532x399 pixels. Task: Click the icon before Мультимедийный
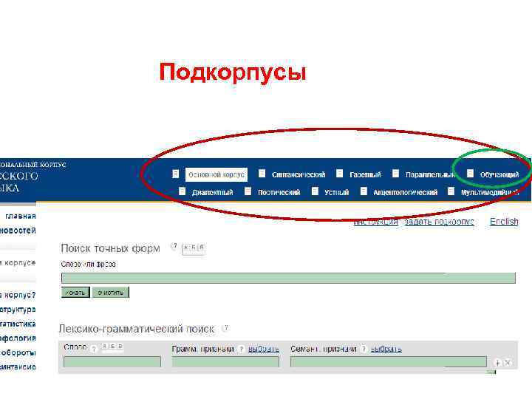point(451,191)
